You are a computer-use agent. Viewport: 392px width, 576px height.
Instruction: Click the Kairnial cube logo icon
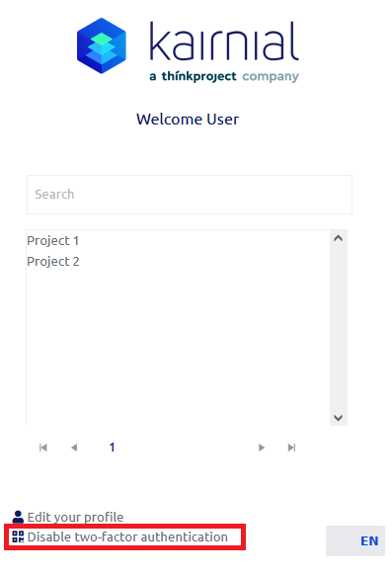click(102, 45)
